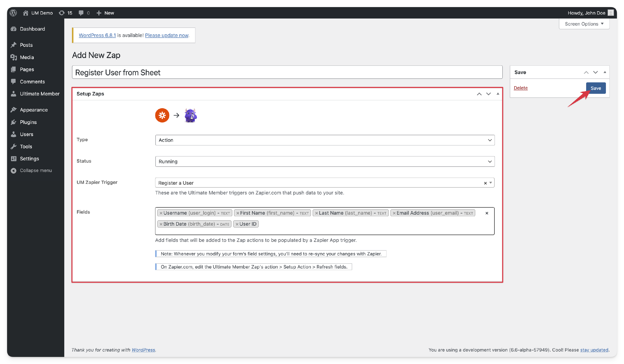Collapse the admin sidebar menu
The image size is (624, 364).
(31, 170)
